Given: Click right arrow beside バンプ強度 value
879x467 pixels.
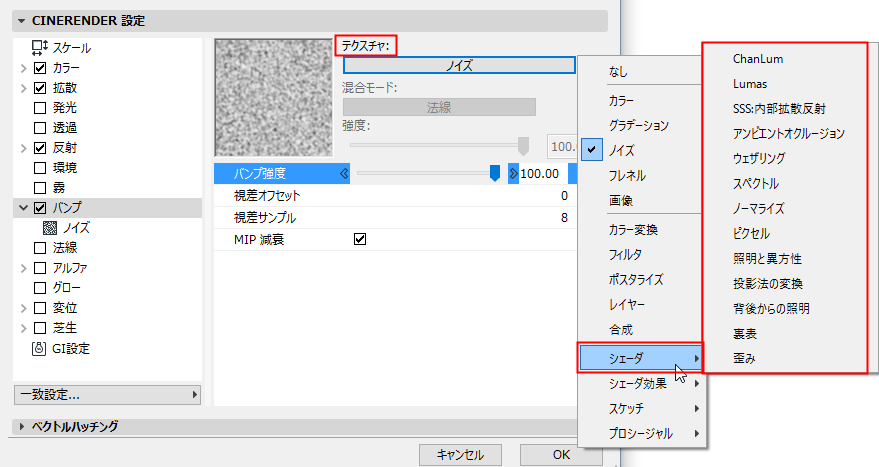Looking at the screenshot, I should pyautogui.click(x=513, y=174).
